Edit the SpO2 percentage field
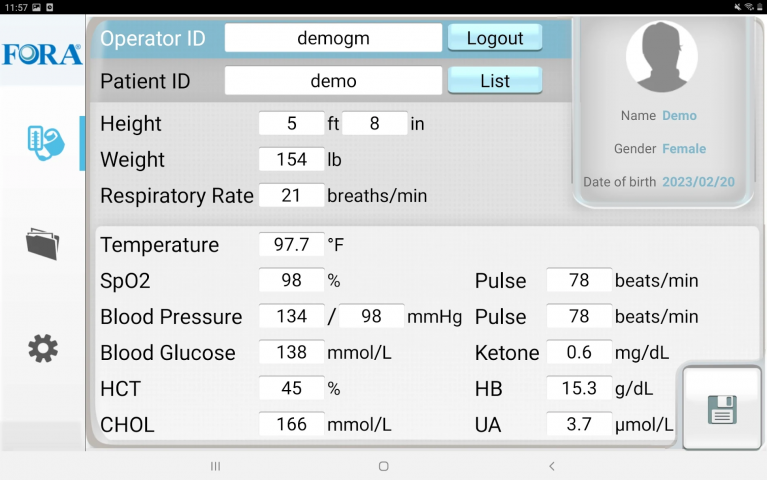This screenshot has height=480, width=767. tap(291, 281)
